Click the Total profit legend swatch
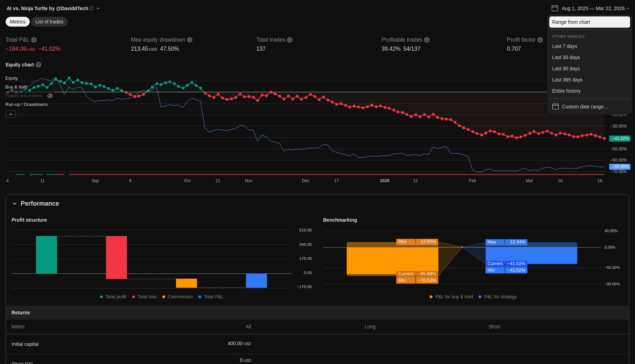Viewport: 635px width, 364px height. [101, 297]
